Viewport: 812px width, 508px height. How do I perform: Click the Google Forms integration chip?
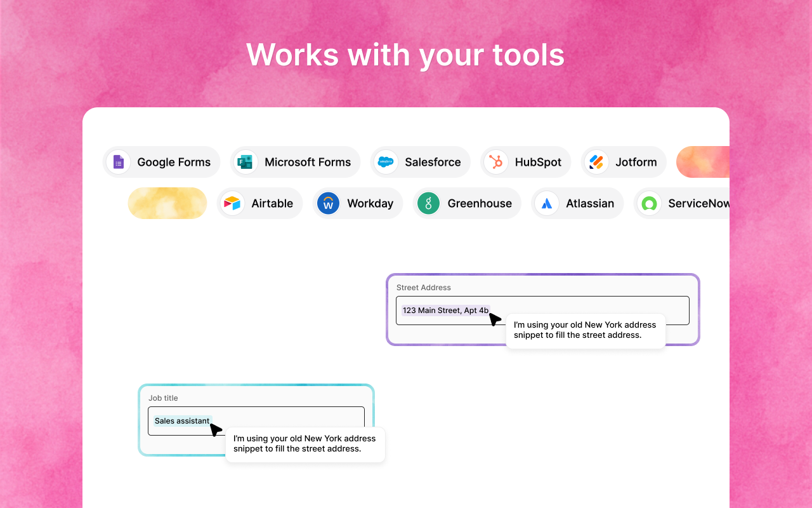tap(161, 162)
